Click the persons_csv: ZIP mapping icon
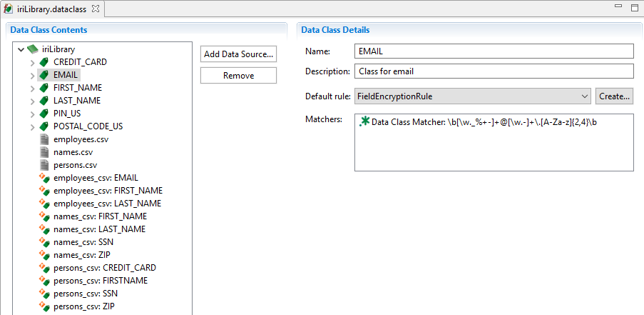Image resolution: width=644 pixels, height=315 pixels. pyautogui.click(x=44, y=306)
